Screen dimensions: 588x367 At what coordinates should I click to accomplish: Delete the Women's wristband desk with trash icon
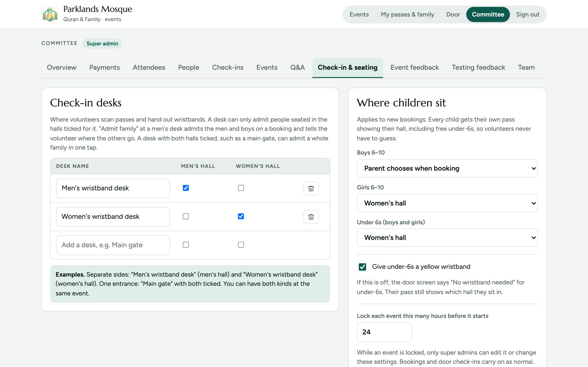pyautogui.click(x=311, y=217)
